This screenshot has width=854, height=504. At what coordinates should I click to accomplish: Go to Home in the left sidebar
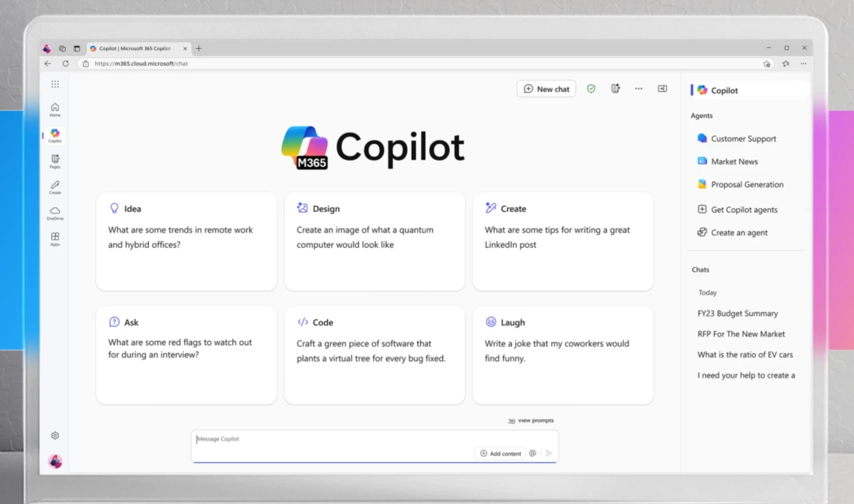[x=55, y=109]
